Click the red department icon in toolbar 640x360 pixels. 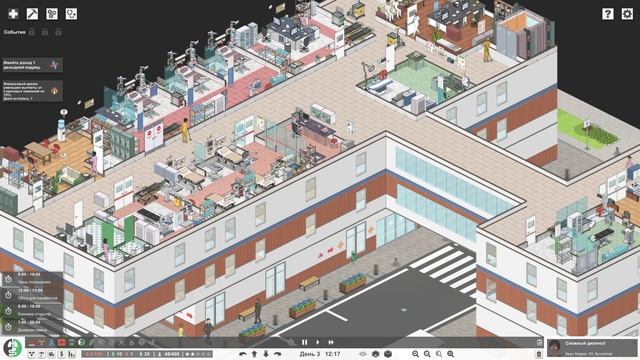tap(61, 342)
